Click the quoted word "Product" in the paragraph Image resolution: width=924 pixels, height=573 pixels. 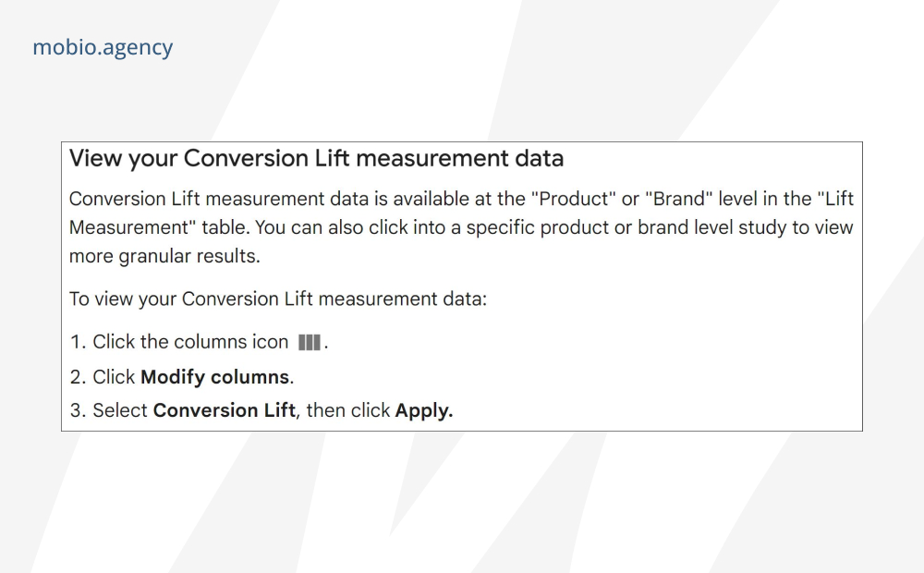(574, 199)
